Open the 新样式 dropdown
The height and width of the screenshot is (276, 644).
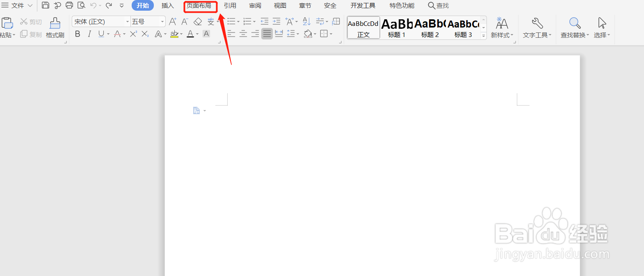tap(502, 28)
